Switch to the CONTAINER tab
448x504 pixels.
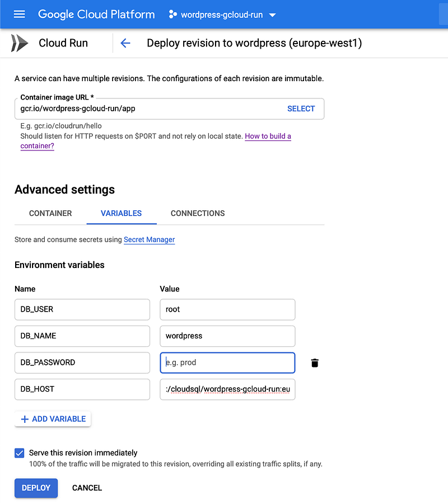[50, 214]
